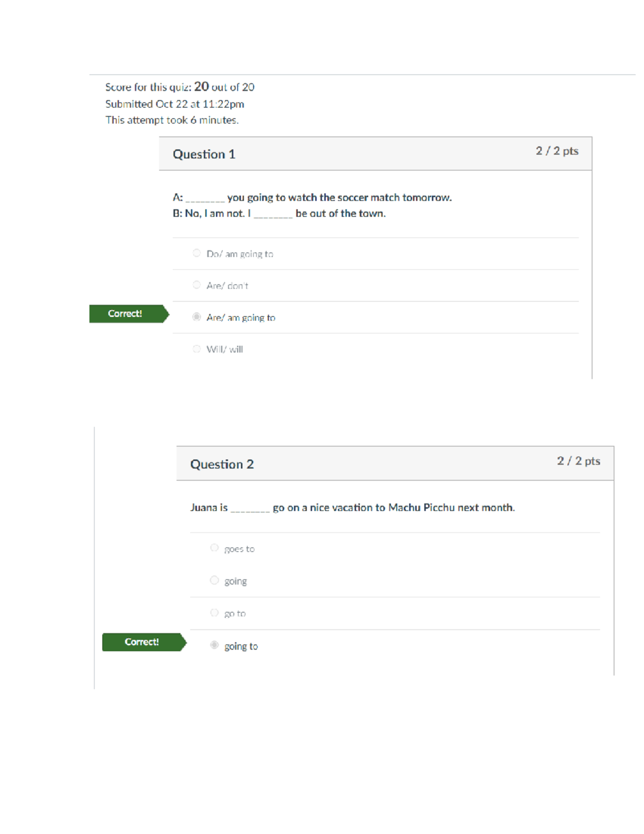Click the Machu Picchu question sentence
The image size is (644, 834).
352,508
